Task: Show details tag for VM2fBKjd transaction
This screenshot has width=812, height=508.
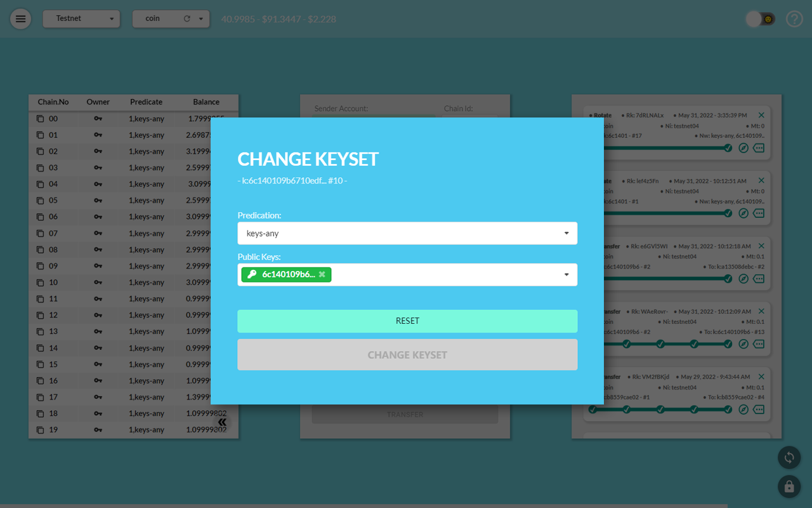Action: [759, 410]
